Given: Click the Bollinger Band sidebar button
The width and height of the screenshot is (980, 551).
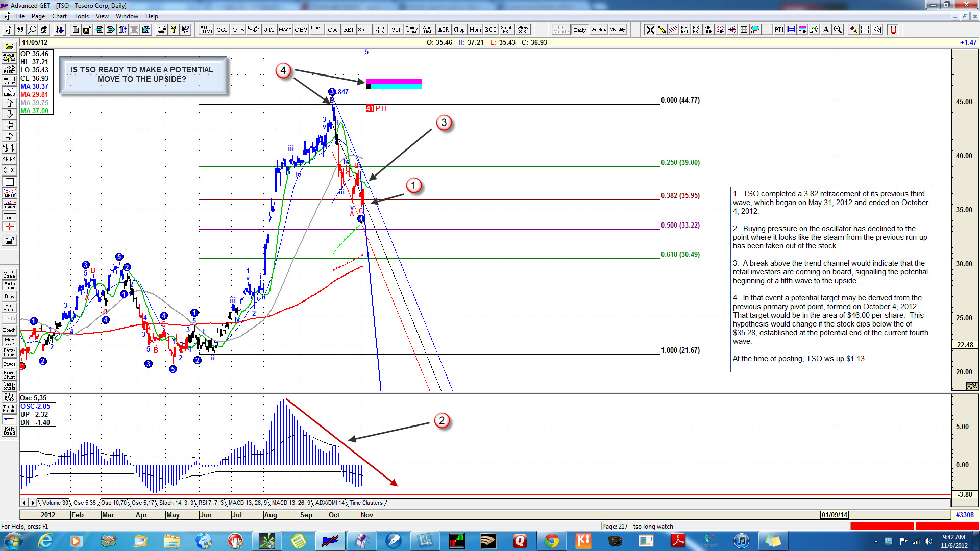Looking at the screenshot, I should tap(9, 308).
